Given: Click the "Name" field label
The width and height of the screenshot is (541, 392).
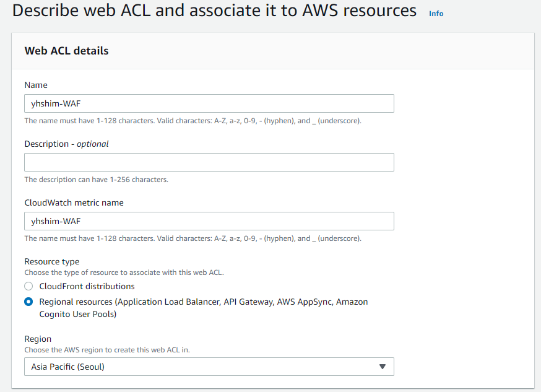Looking at the screenshot, I should pyautogui.click(x=36, y=85).
